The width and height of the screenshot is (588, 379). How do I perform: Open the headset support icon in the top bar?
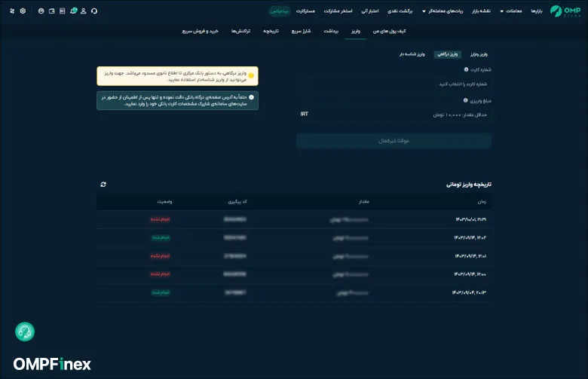(x=94, y=11)
